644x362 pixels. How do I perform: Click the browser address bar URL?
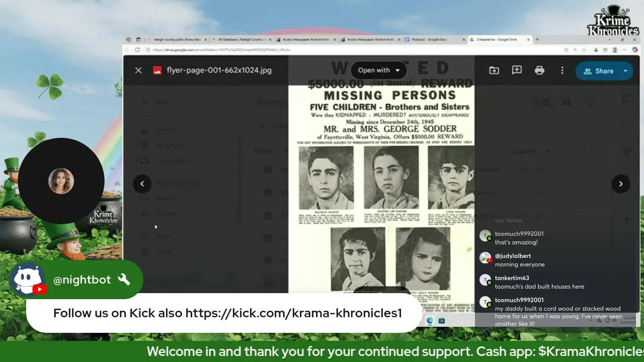[x=221, y=50]
